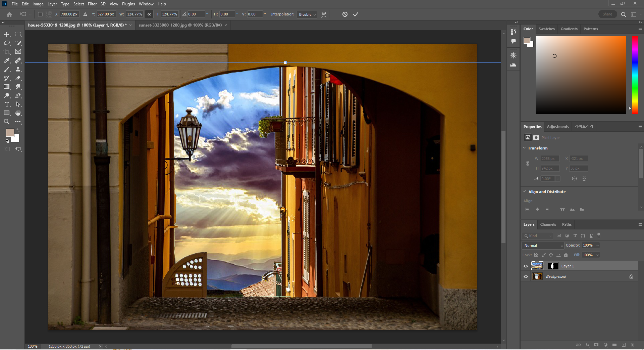Select the Horizontal Type tool
The width and height of the screenshot is (644, 350).
pyautogui.click(x=7, y=104)
